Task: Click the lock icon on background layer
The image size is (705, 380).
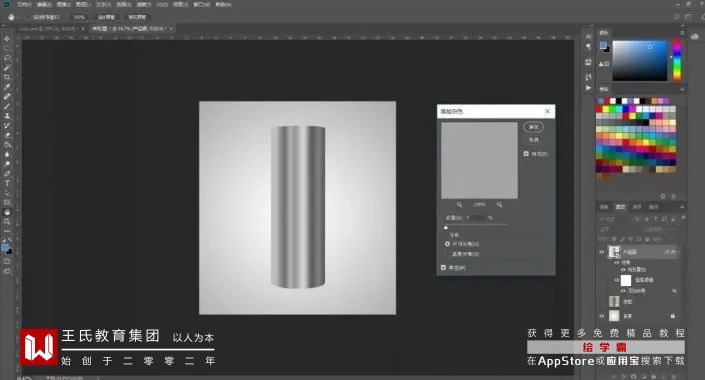Action: point(673,316)
